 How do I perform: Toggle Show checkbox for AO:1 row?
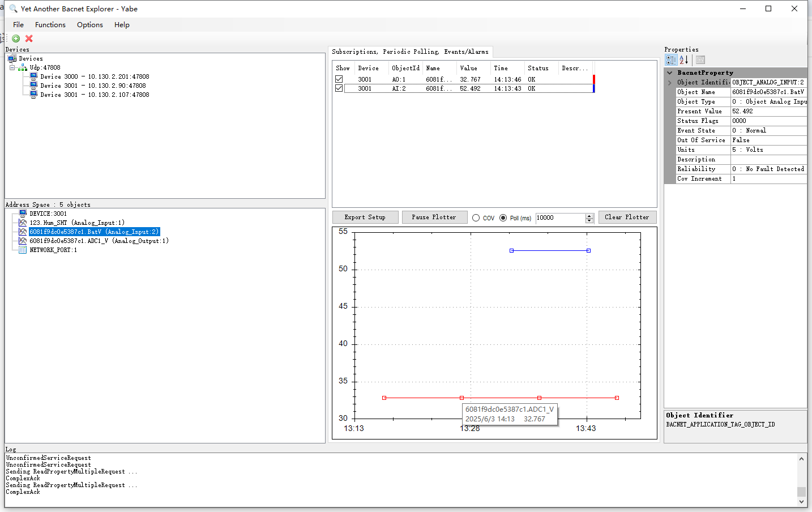[x=339, y=79]
